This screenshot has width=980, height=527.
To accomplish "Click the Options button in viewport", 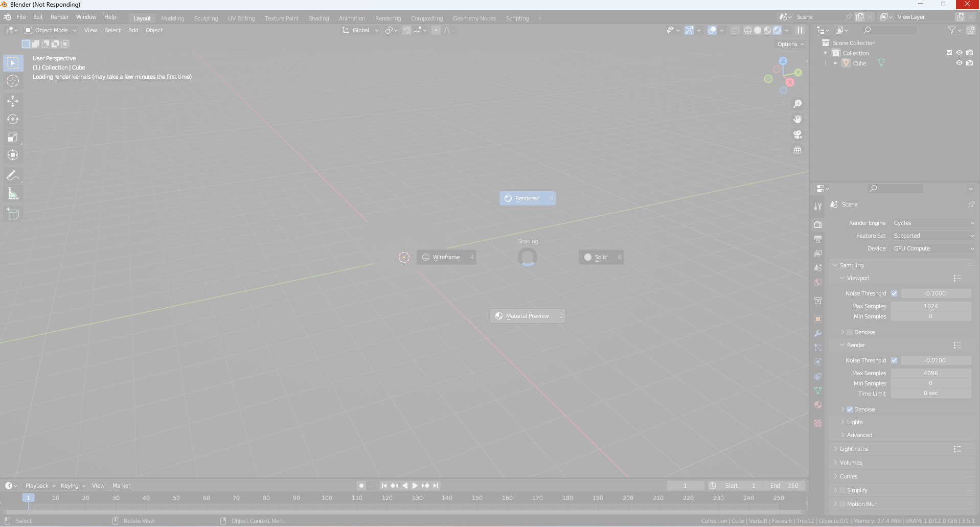I will (x=790, y=44).
